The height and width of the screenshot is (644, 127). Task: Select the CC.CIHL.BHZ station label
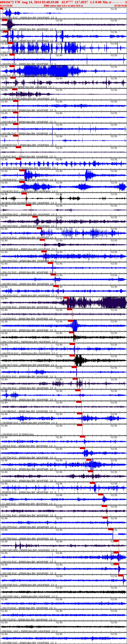(x=28, y=516)
